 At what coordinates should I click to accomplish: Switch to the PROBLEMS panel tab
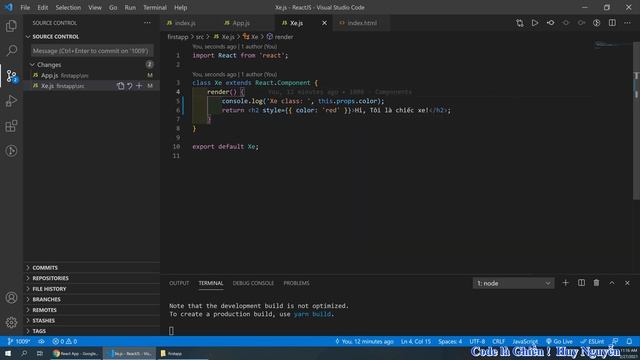pos(296,283)
